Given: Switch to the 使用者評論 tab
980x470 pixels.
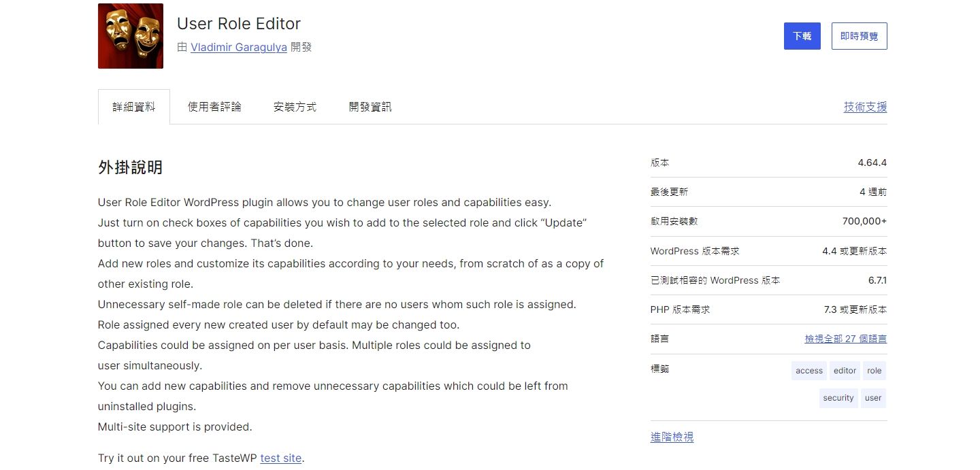Looking at the screenshot, I should (x=214, y=107).
